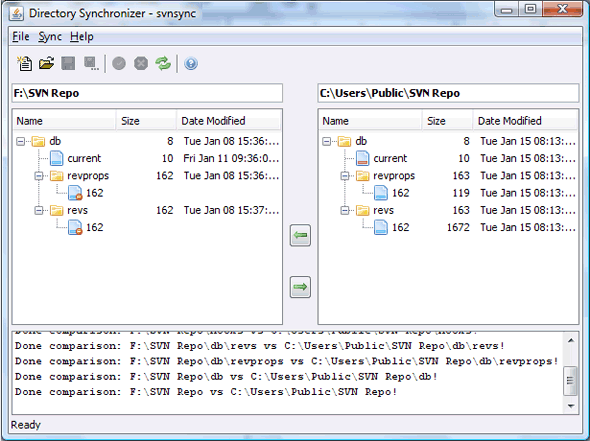Select the current file in left pane

pos(84,158)
